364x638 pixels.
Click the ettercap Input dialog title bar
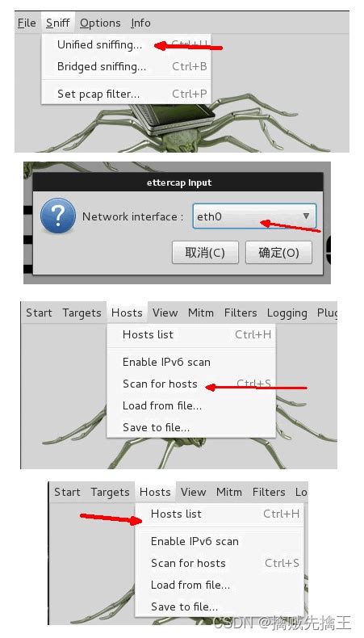(x=178, y=183)
